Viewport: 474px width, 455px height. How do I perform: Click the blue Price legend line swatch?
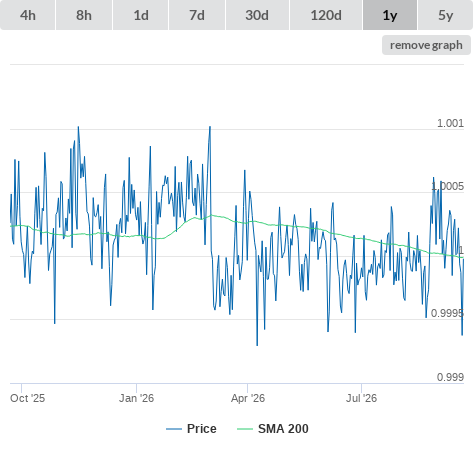click(174, 429)
